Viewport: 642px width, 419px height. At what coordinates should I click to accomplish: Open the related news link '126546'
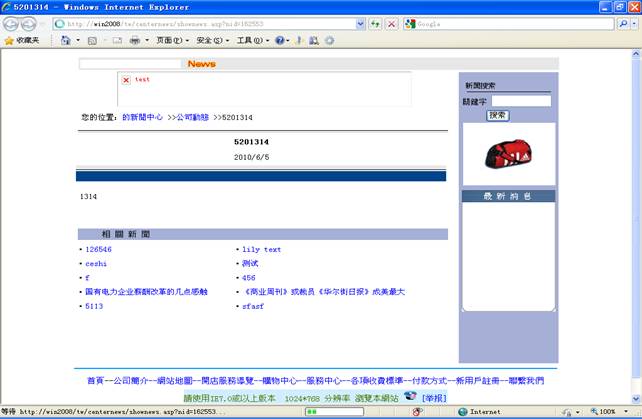[98, 249]
